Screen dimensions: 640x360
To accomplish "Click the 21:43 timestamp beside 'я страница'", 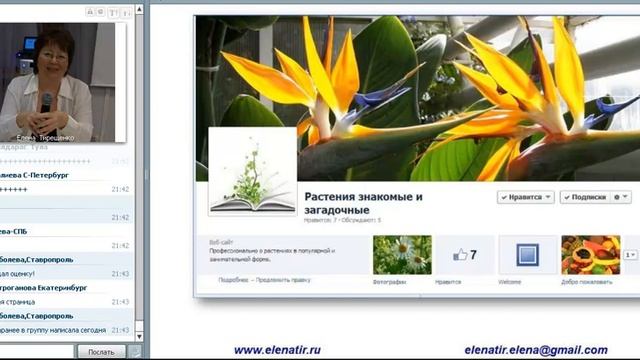I will point(120,302).
